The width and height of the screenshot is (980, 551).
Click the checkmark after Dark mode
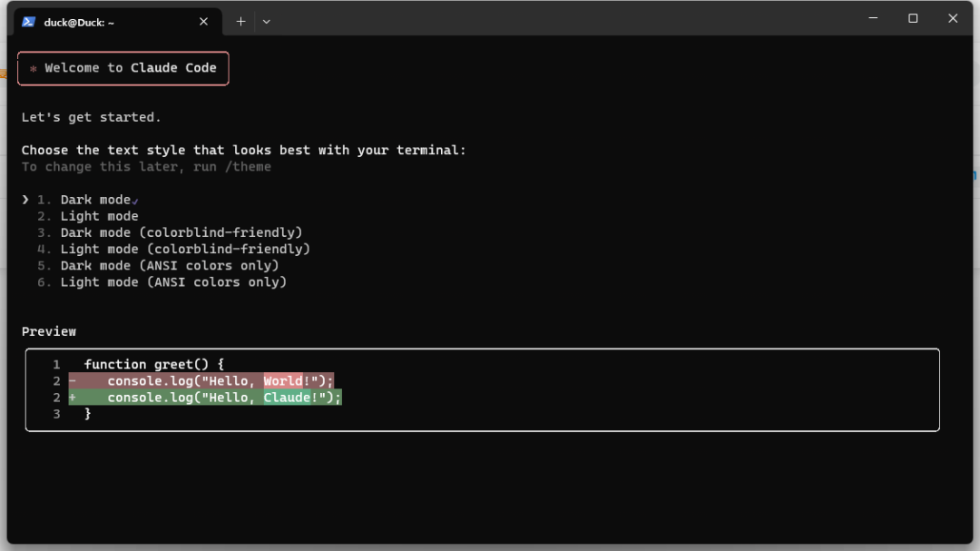coord(135,201)
